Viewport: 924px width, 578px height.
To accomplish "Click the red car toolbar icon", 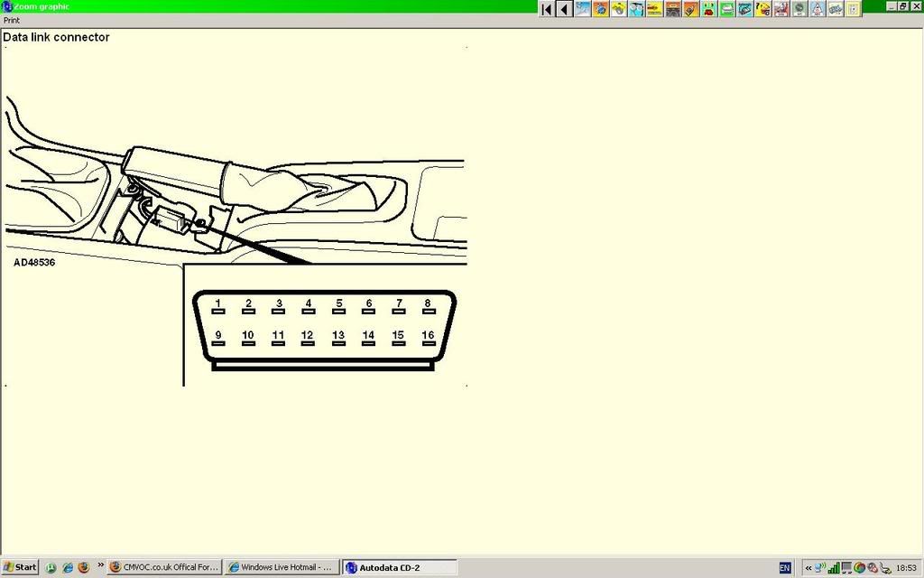I will click(x=690, y=9).
